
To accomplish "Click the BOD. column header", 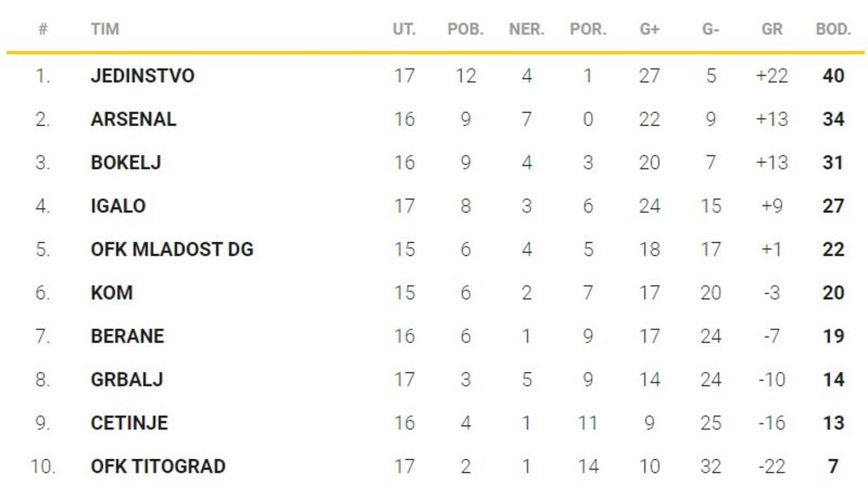I will (833, 29).
